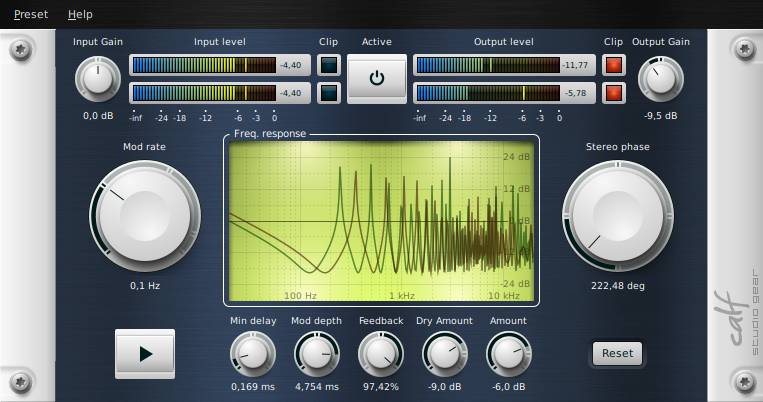Click the play button below Mod rate
The image size is (763, 402).
coord(145,354)
